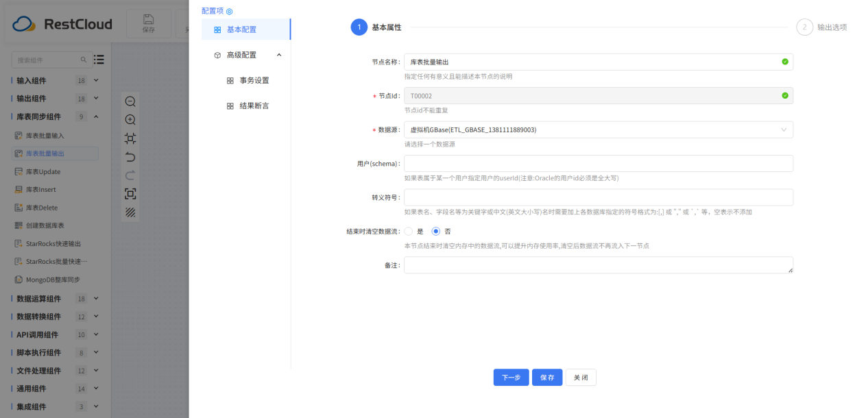Click the 下一步 button
This screenshot has width=868, height=418.
click(511, 377)
